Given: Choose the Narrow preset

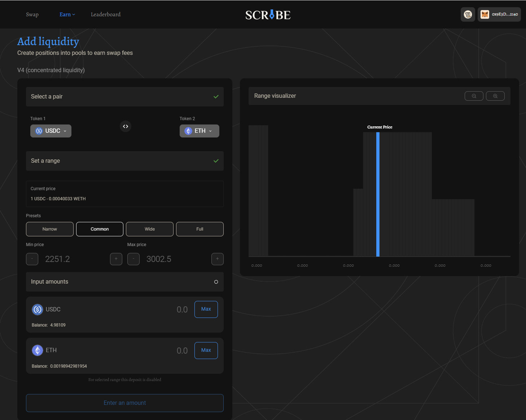Looking at the screenshot, I should (x=50, y=229).
